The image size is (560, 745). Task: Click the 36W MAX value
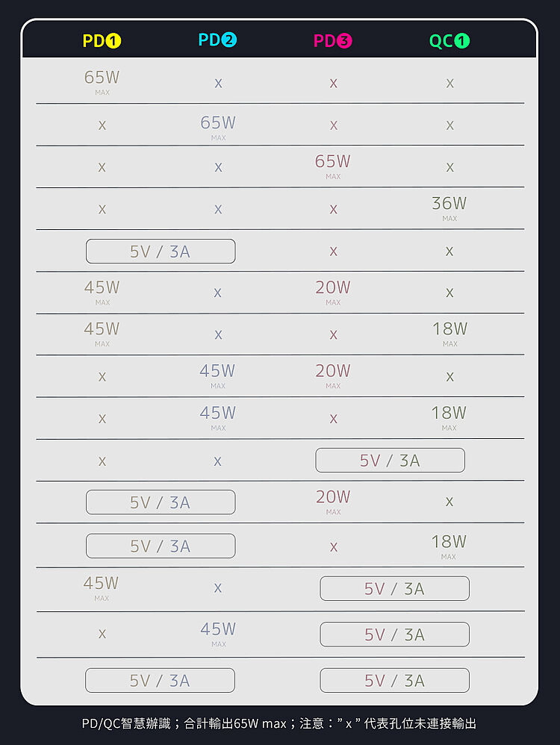449,207
